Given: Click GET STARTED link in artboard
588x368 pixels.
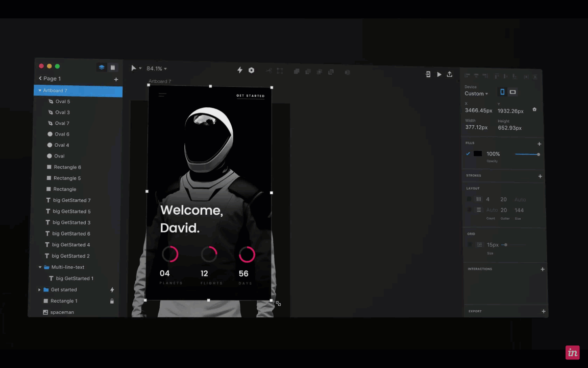Looking at the screenshot, I should tap(251, 96).
